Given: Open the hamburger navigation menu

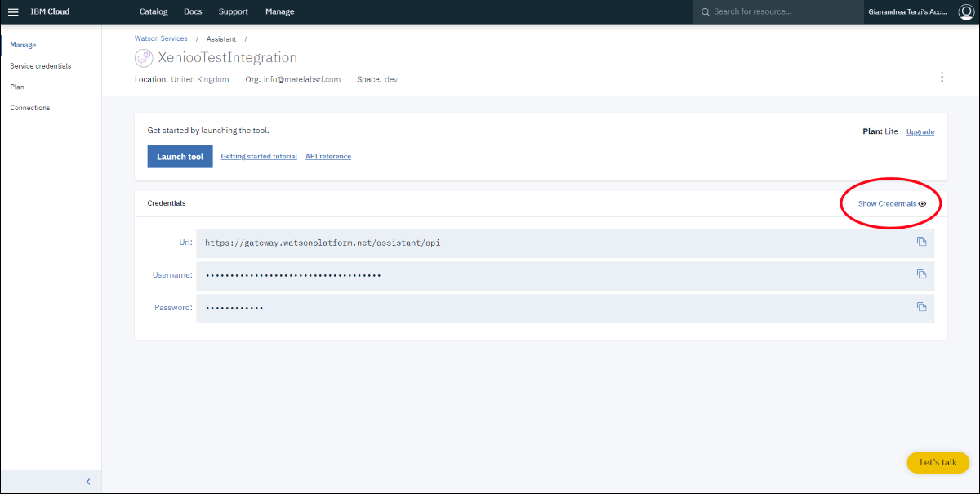Looking at the screenshot, I should (x=13, y=11).
